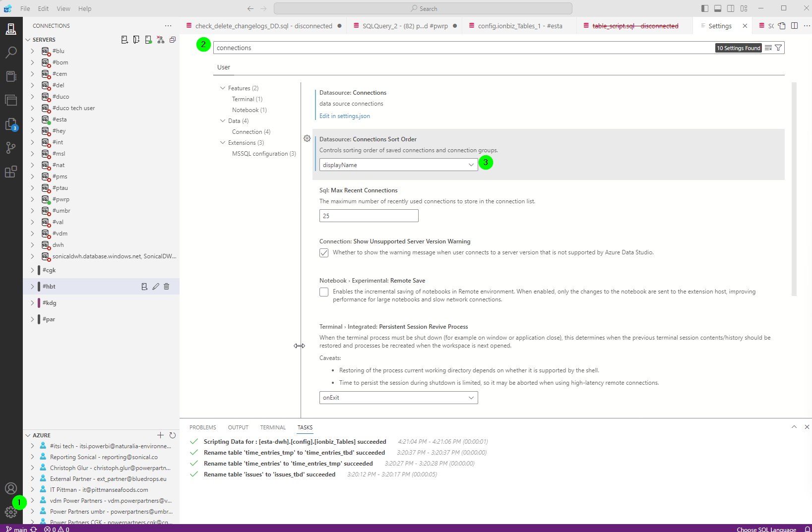Refresh all Azure accounts
This screenshot has height=532, width=812.
point(173,435)
